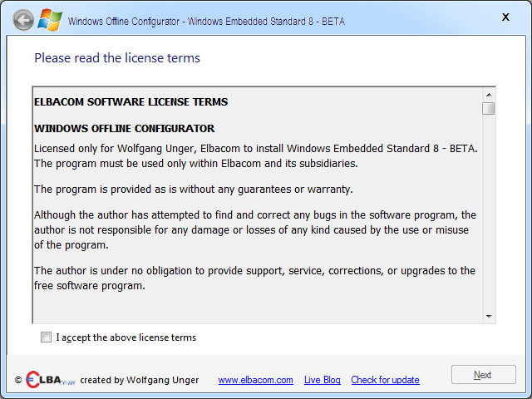Click 'Please read the license terms' title
532x399 pixels.
(117, 58)
